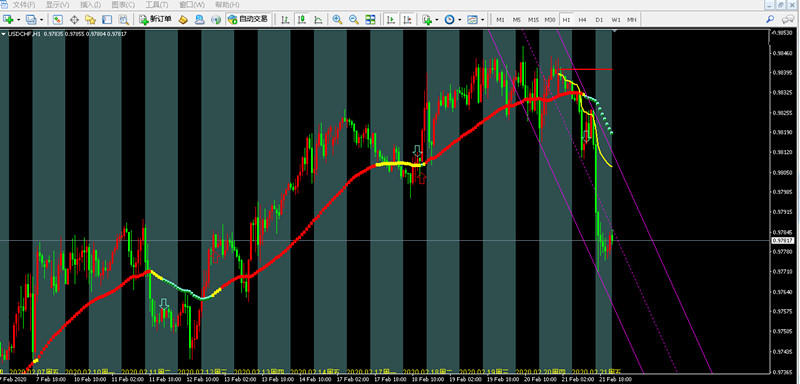This screenshot has width=800, height=384.
Task: Expand the new chart dropdown arrow
Action: point(19,20)
